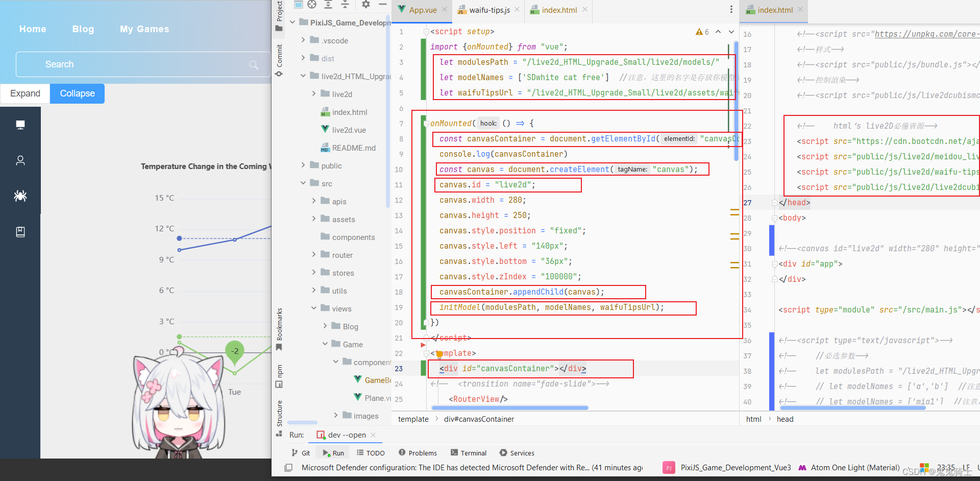
Task: Close the waifu-tips.js editor tab
Action: tap(517, 9)
